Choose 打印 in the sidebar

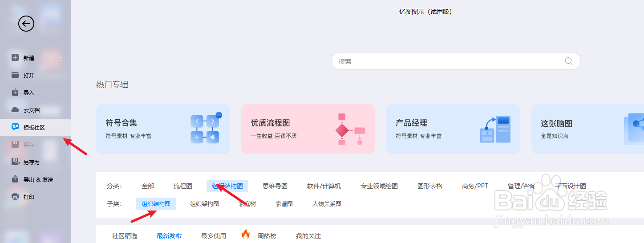[36, 197]
